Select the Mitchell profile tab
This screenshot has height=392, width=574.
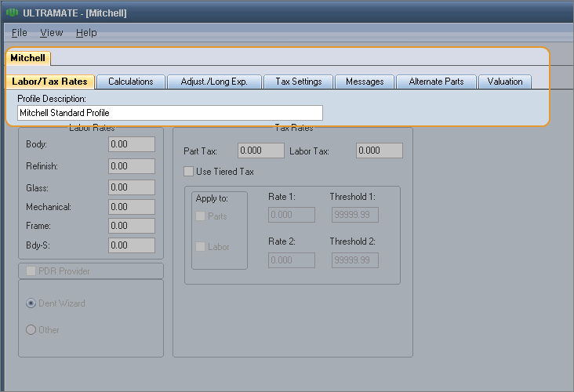(29, 58)
